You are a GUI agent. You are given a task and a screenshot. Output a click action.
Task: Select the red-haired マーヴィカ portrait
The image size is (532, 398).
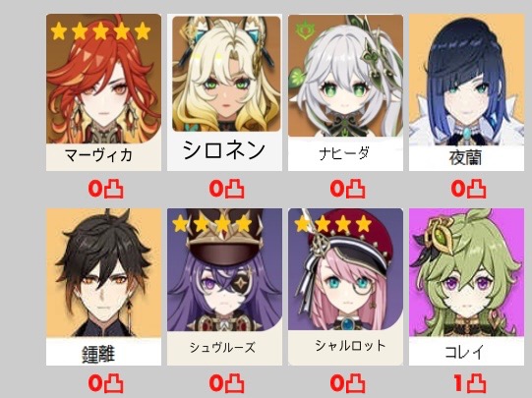pyautogui.click(x=103, y=79)
